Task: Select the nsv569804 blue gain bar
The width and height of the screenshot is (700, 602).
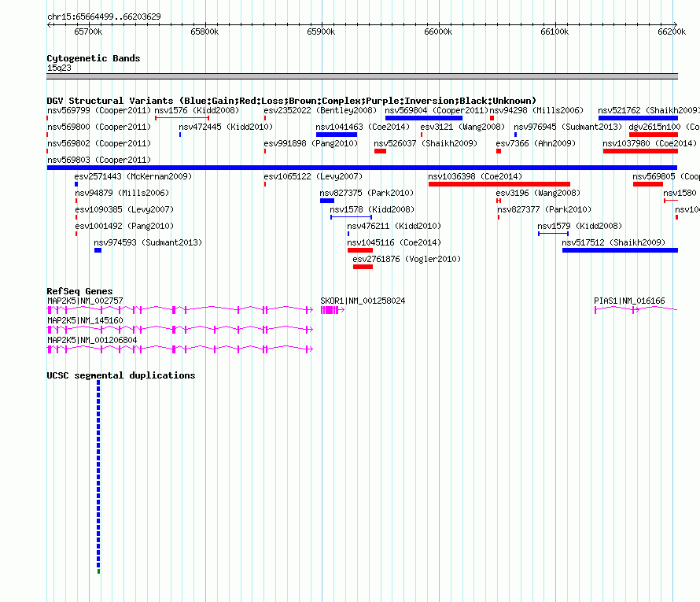Action: pyautogui.click(x=424, y=118)
